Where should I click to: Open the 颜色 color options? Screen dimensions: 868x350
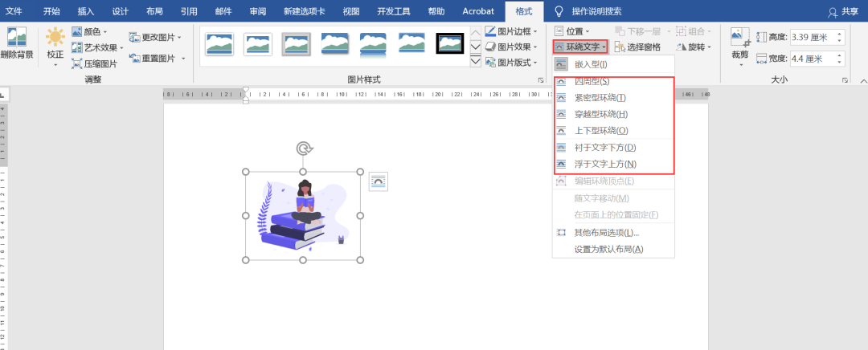pyautogui.click(x=90, y=32)
